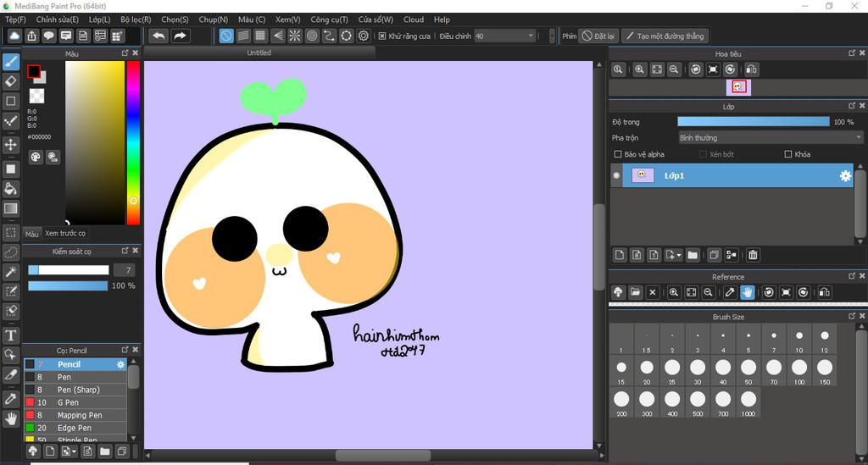Click the brush size value field 7
Screen dimensions: 868x465
[x=125, y=270]
